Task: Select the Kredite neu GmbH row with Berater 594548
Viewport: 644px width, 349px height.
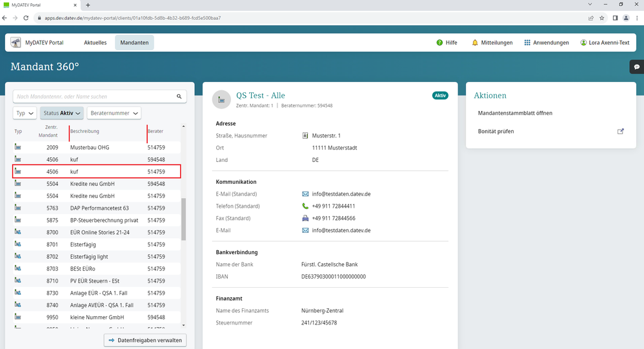Action: coord(97,184)
